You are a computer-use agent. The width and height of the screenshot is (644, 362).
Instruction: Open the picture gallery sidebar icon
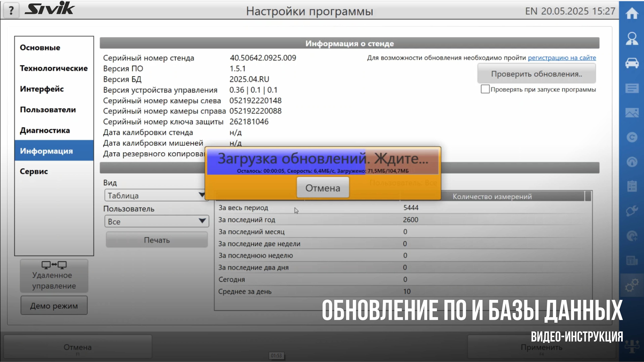(632, 113)
